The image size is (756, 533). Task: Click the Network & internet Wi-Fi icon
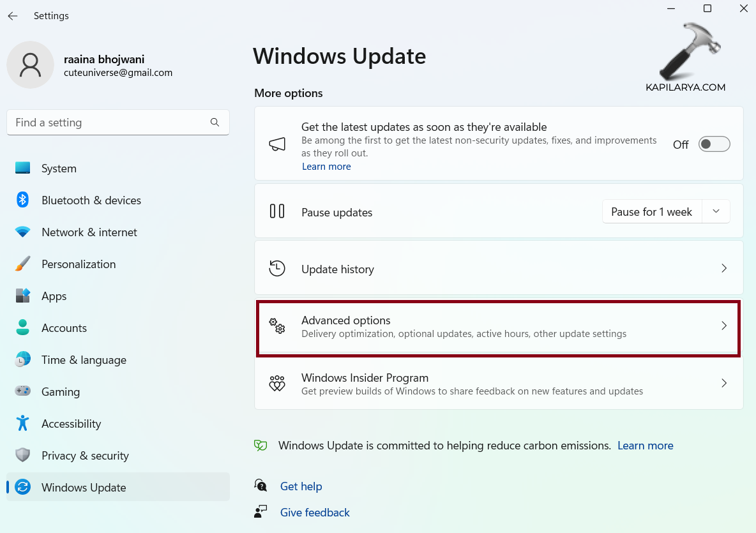[23, 232]
